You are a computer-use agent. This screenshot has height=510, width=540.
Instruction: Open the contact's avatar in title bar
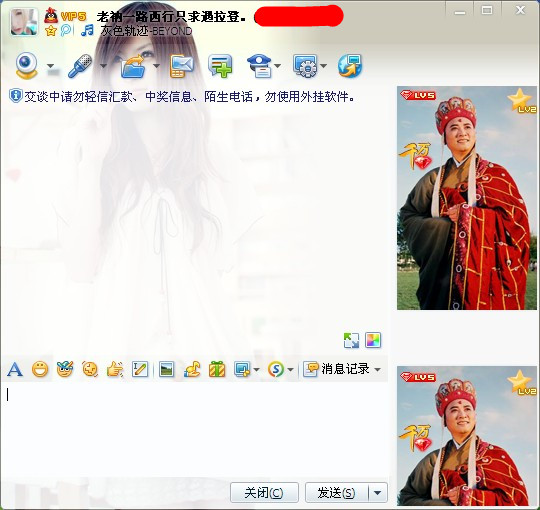tap(24, 22)
